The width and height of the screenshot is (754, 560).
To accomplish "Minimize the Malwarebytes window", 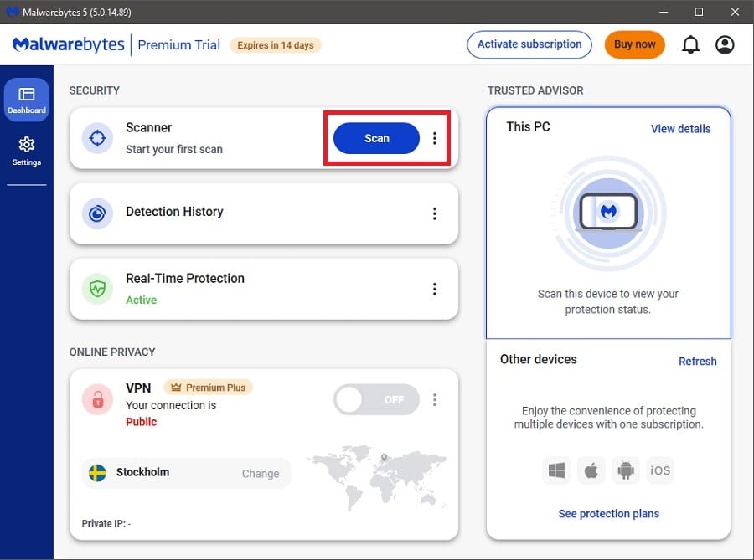I will coord(664,12).
